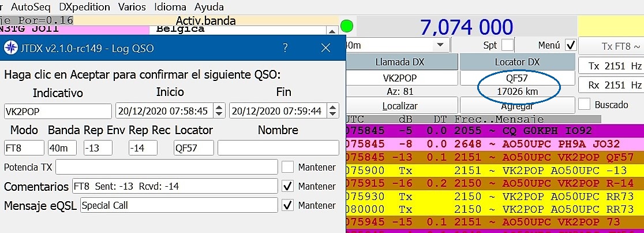Select the CQ G0KPH IO92 message row
This screenshot has height=233, width=644.
pos(495,131)
